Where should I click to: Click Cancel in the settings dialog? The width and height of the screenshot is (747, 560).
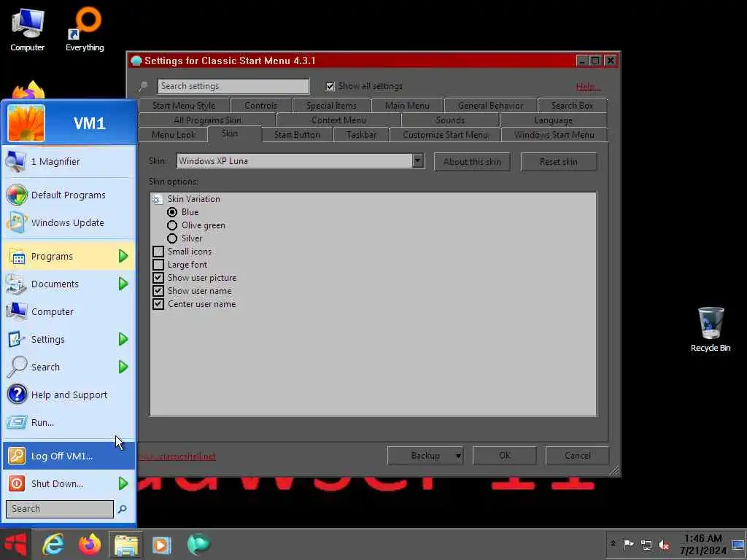click(x=578, y=456)
